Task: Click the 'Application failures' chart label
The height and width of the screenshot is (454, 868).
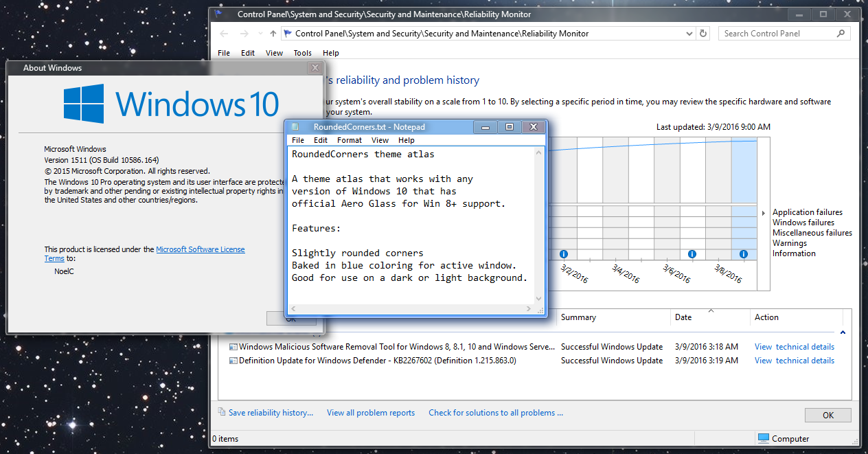Action: pos(808,212)
